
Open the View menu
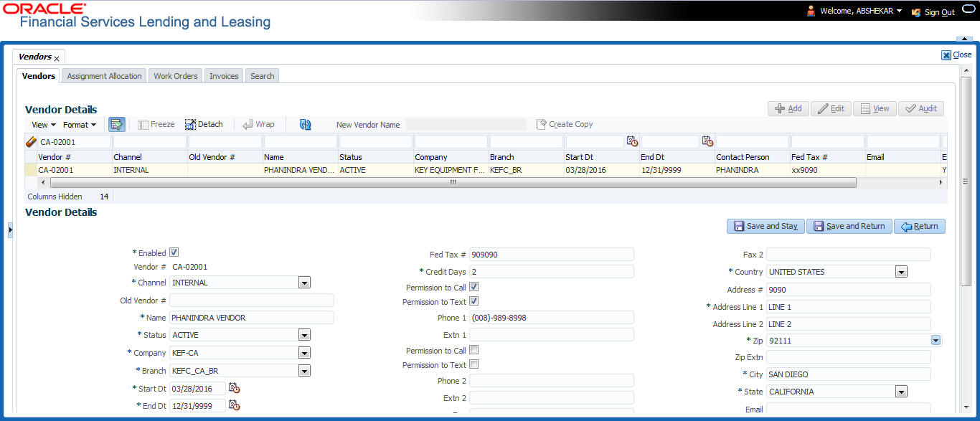point(43,125)
